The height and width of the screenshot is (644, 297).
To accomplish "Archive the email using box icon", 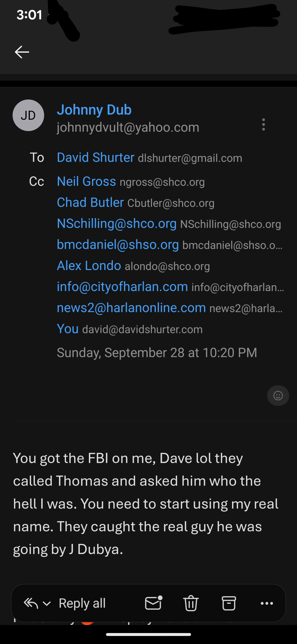I will [x=229, y=603].
